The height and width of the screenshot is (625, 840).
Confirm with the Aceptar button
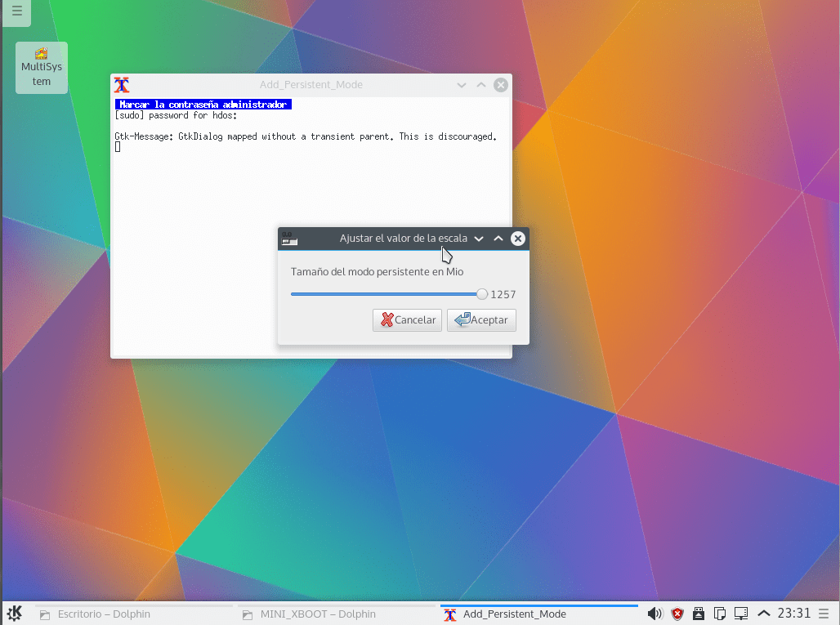[481, 320]
